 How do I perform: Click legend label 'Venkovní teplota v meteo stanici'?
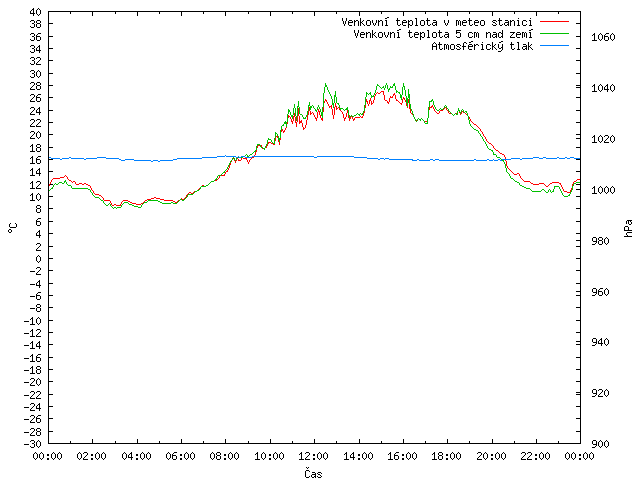(437, 22)
